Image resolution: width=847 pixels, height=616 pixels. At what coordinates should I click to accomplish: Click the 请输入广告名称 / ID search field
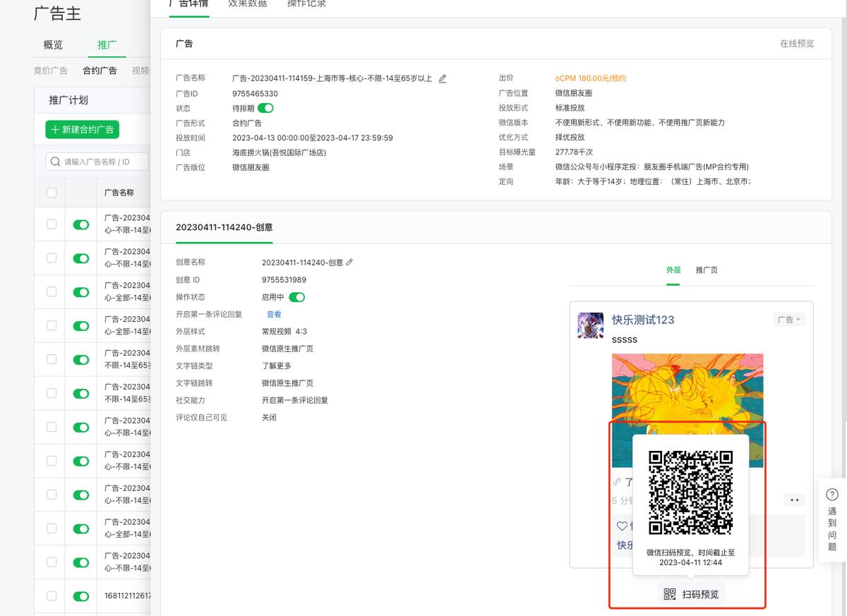(x=102, y=162)
